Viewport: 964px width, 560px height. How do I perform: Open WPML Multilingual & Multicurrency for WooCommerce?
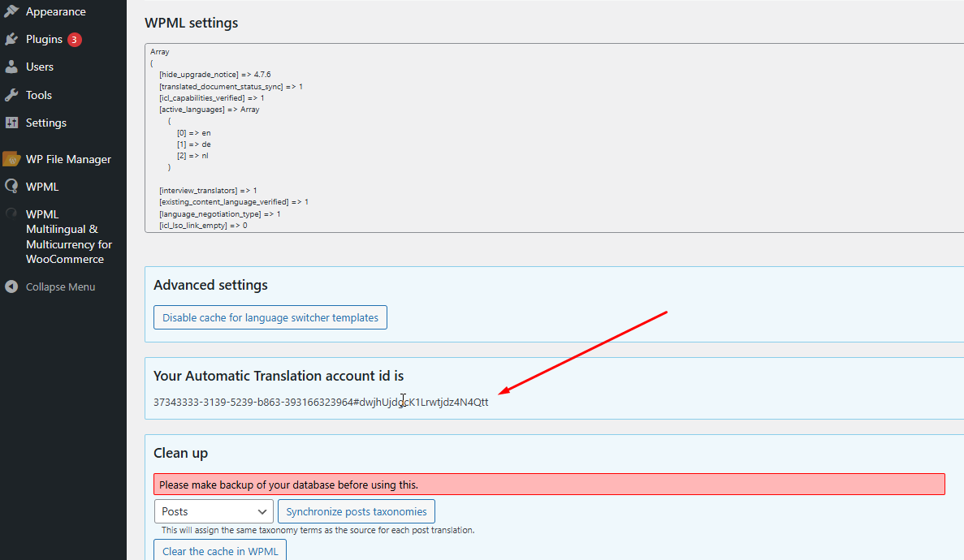click(69, 237)
